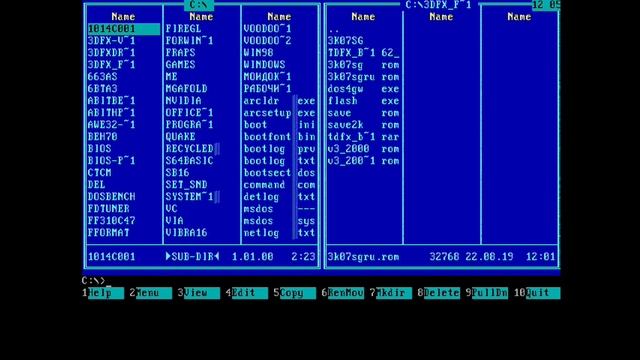Viewport: 640px width, 360px height.
Task: Select the ABITBE~1 directory
Action: pos(111,101)
